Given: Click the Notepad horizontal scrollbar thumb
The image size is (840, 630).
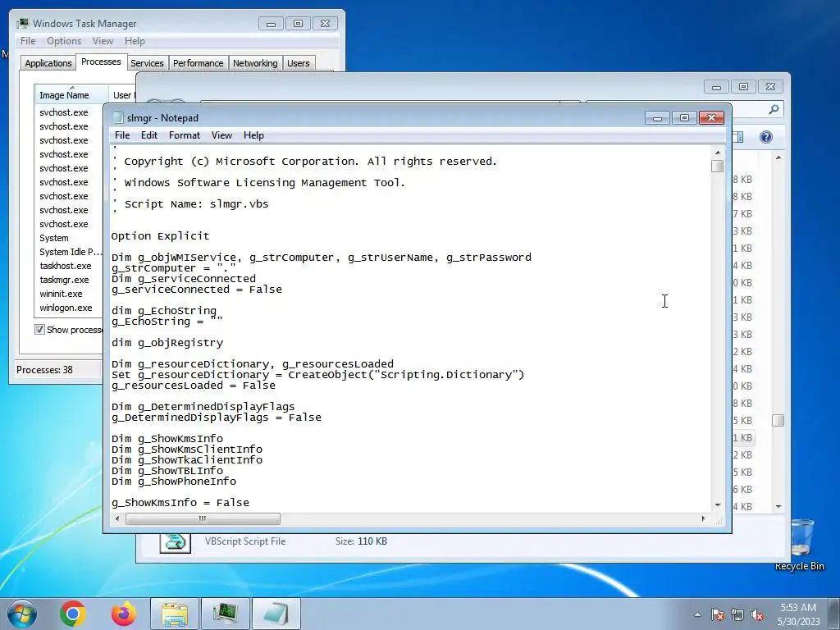Looking at the screenshot, I should pos(203,518).
